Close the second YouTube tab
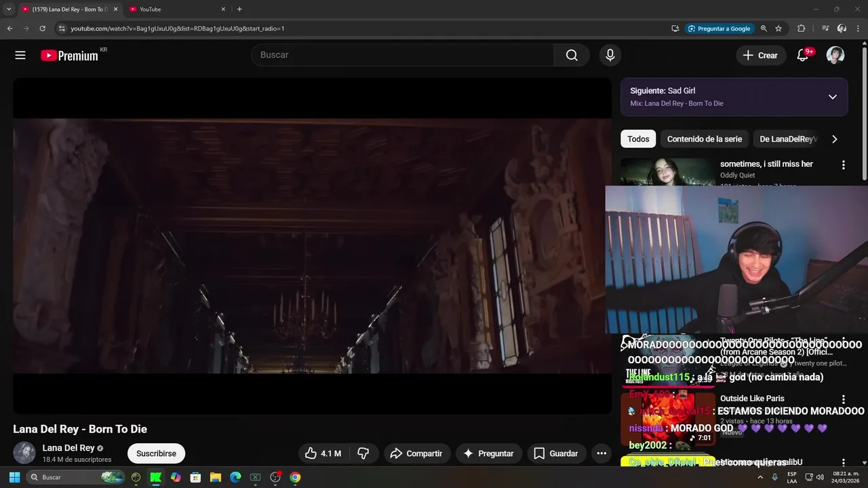This screenshot has height=488, width=868. (x=223, y=9)
